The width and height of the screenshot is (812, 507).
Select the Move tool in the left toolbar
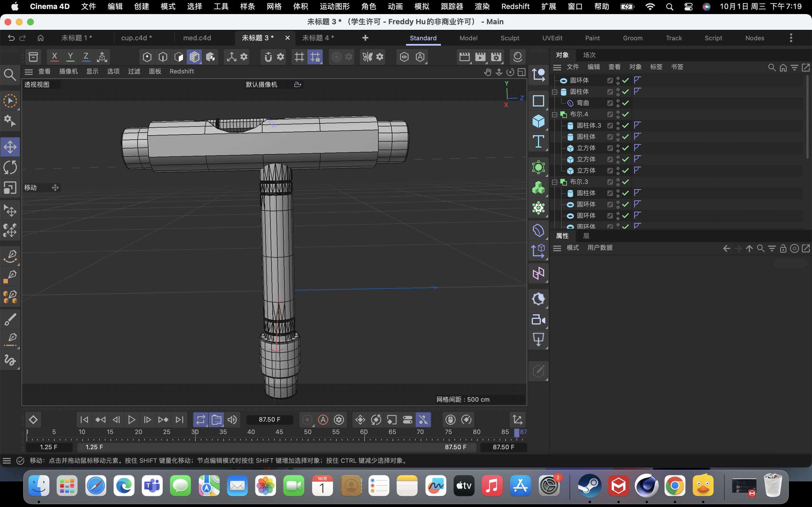point(10,146)
